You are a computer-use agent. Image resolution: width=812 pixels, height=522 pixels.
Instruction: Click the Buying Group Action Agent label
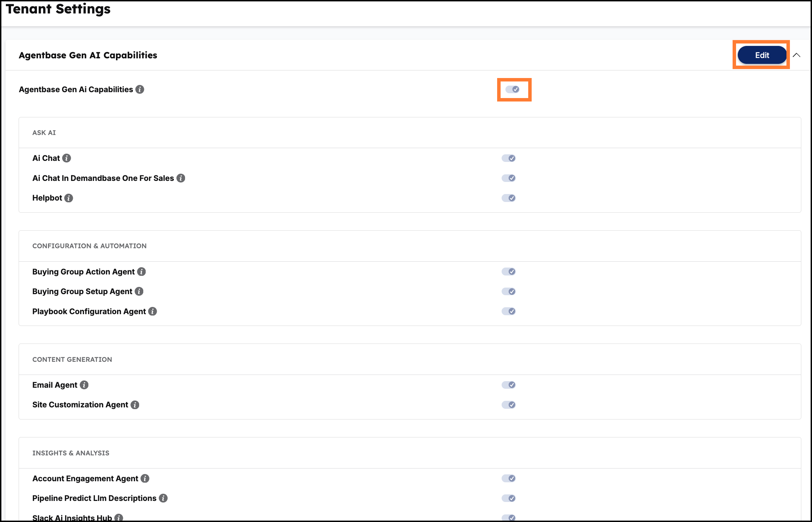click(x=84, y=272)
